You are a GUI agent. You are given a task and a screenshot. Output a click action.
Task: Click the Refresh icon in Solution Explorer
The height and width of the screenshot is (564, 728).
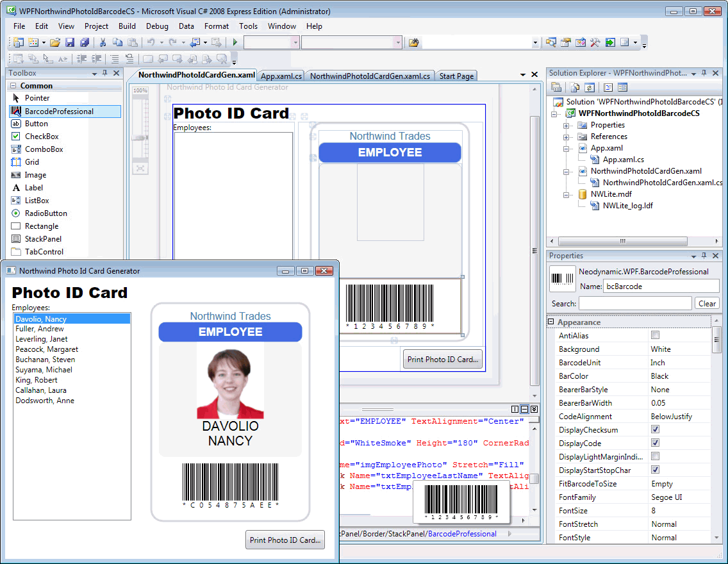pos(590,87)
